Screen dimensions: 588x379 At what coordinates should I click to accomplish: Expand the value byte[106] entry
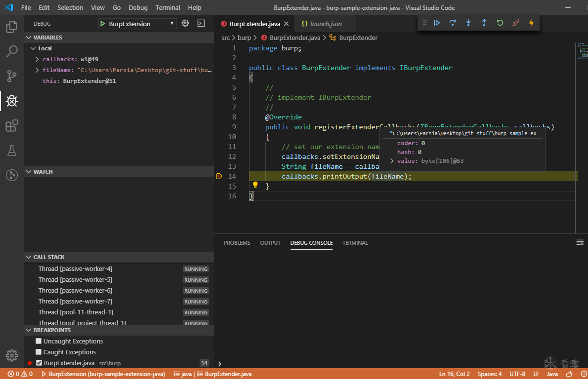(392, 161)
